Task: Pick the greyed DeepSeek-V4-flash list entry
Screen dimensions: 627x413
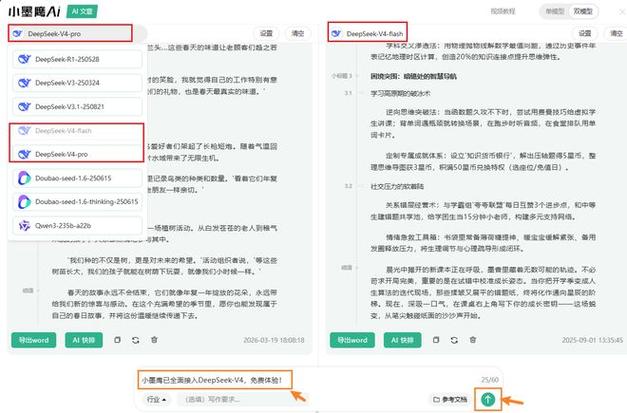Action: coord(78,131)
